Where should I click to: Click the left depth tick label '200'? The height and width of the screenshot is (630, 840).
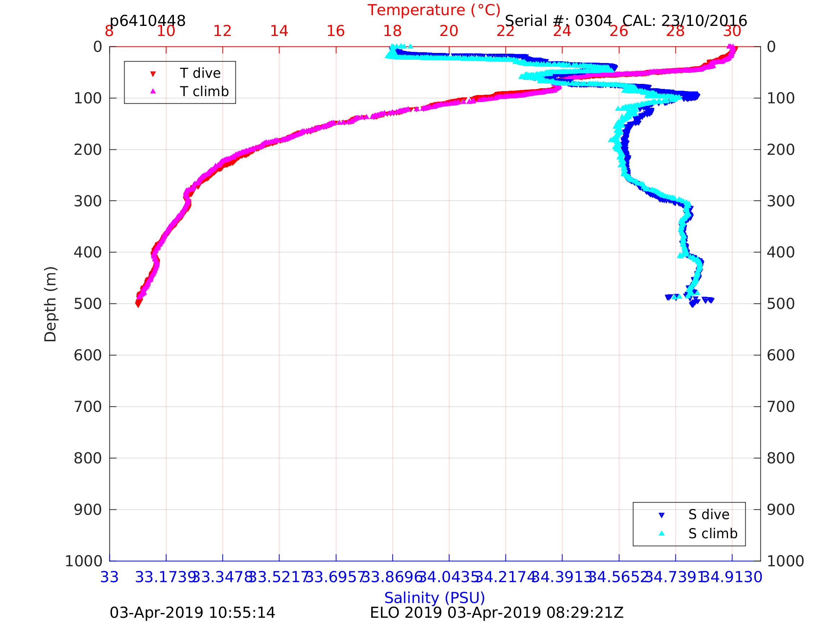pyautogui.click(x=88, y=150)
